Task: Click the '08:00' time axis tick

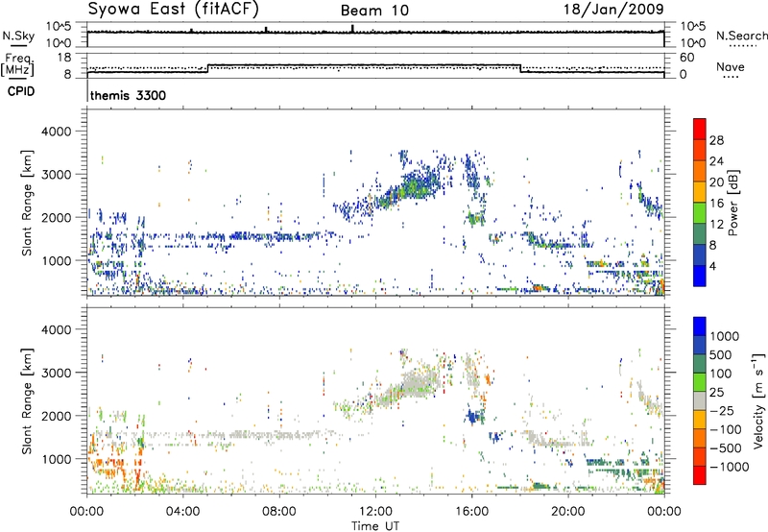Action: point(279,512)
